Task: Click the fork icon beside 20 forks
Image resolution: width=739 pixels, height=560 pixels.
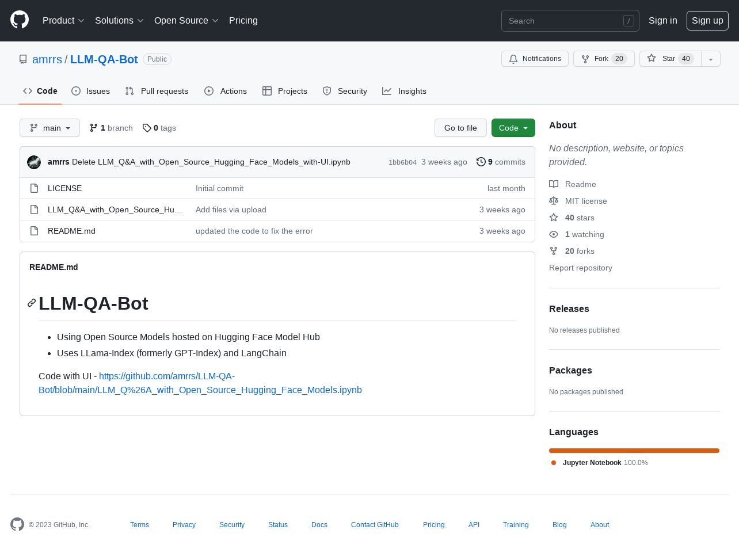Action: (554, 251)
